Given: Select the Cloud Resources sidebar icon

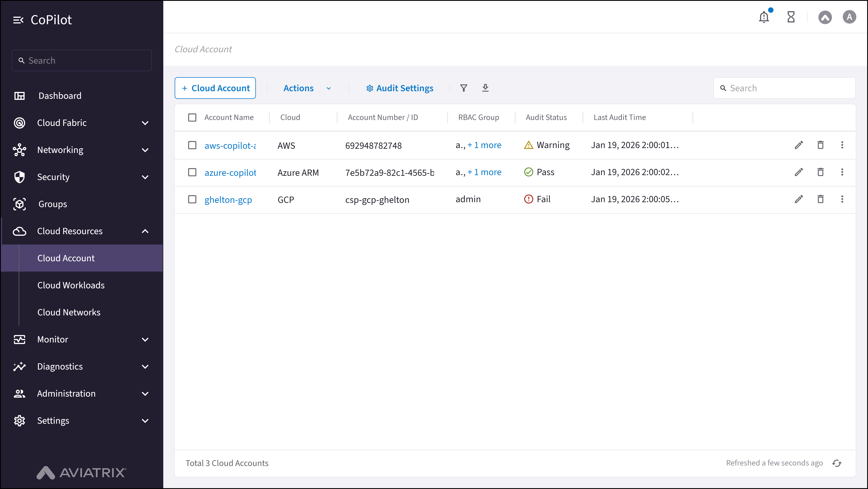Looking at the screenshot, I should (x=20, y=231).
